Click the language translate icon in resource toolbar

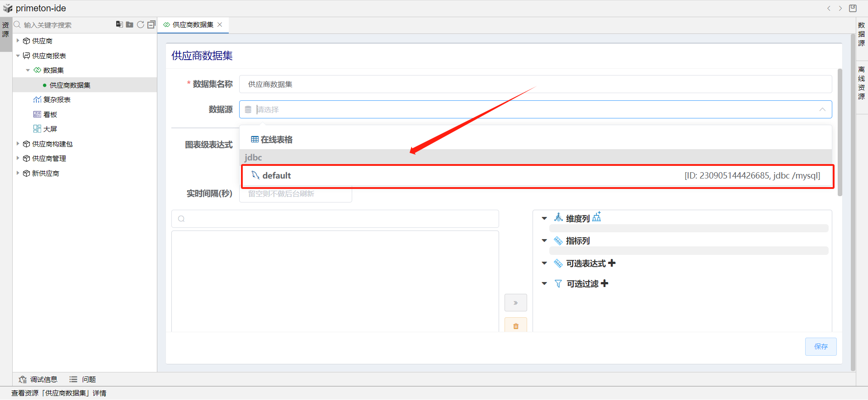coord(119,24)
